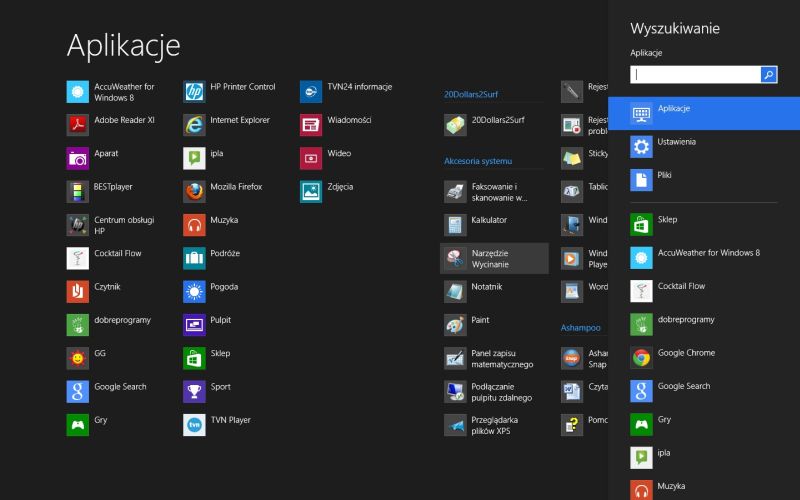Open Podłączanie pulpitu zdalnego

[x=488, y=391]
